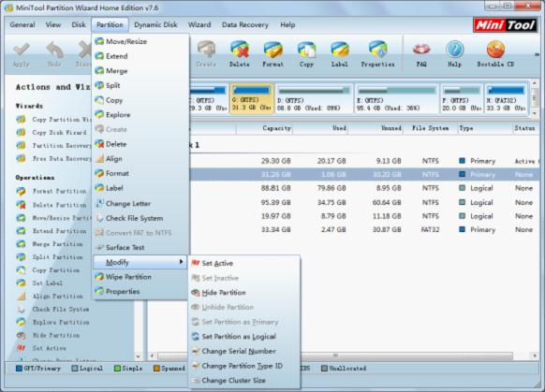This screenshot has width=545, height=392.
Task: Open the Dynamic Disk menu
Action: pyautogui.click(x=155, y=25)
